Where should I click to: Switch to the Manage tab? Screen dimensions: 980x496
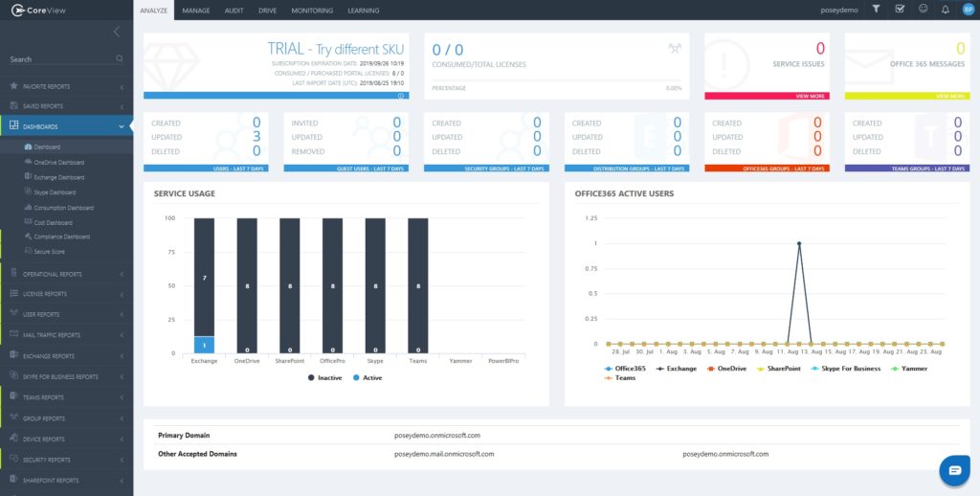[195, 10]
